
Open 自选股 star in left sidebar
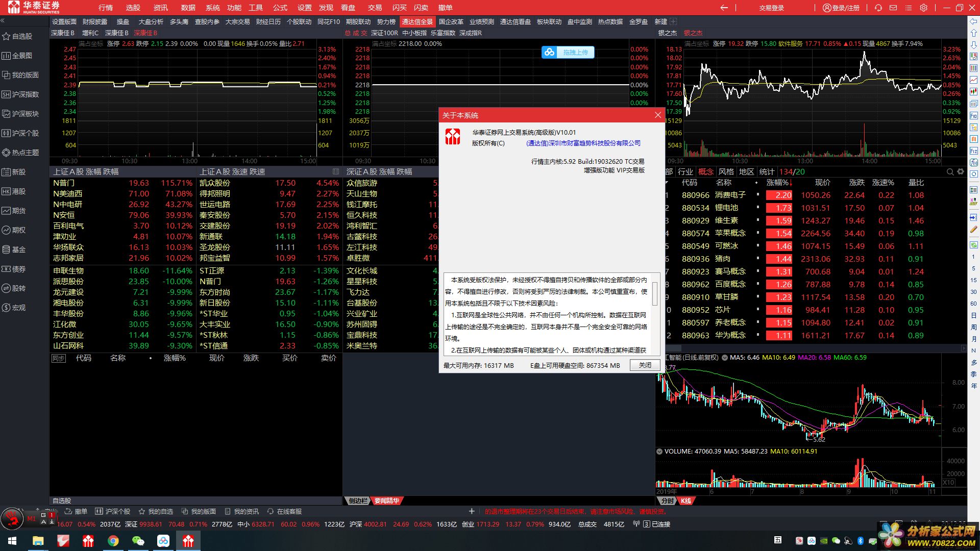pos(17,36)
